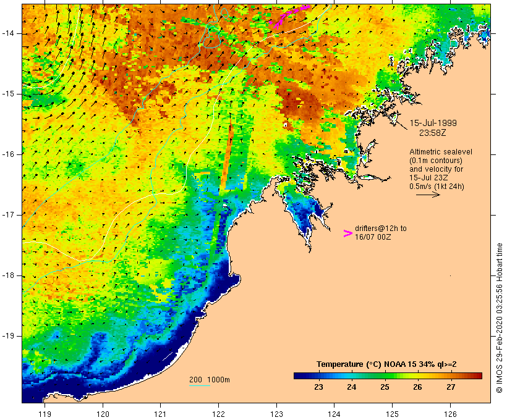Click the dark red end of temperature colorbar
This screenshot has height=420, width=507.
click(478, 376)
